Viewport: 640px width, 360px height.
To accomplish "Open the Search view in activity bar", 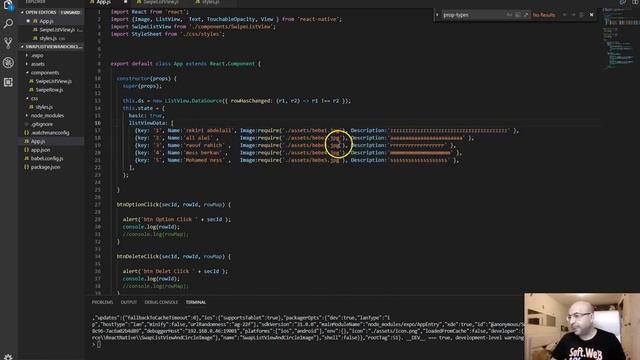I will pyautogui.click(x=8, y=24).
